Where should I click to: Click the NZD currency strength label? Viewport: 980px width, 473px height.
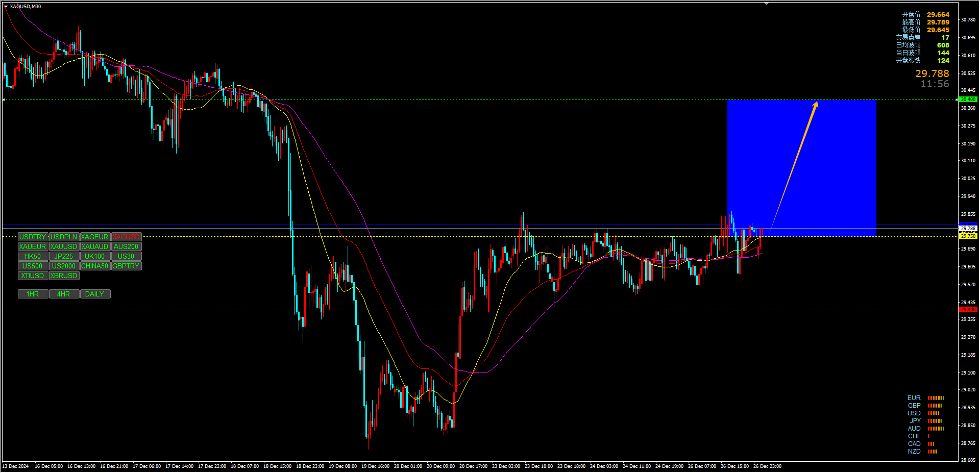[914, 452]
